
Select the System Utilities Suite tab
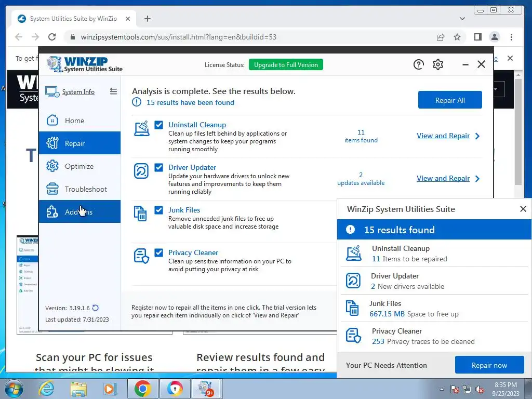(x=74, y=19)
